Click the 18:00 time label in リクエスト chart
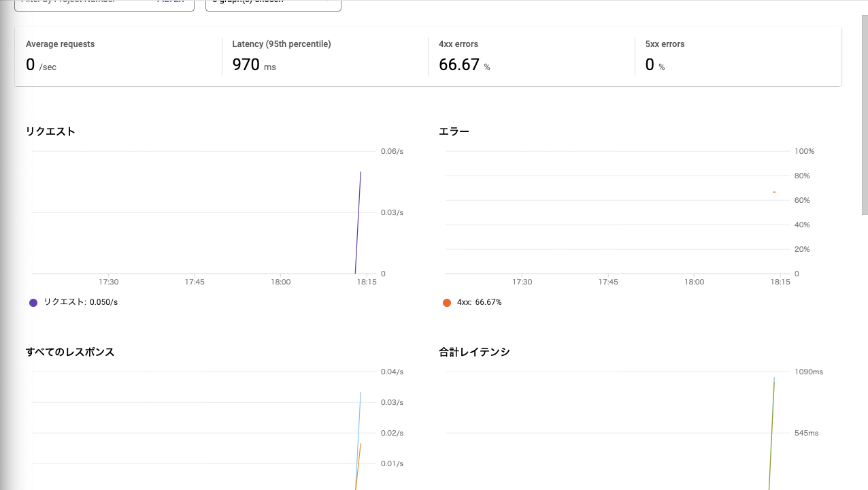Viewport: 868px width, 490px height. click(x=280, y=282)
